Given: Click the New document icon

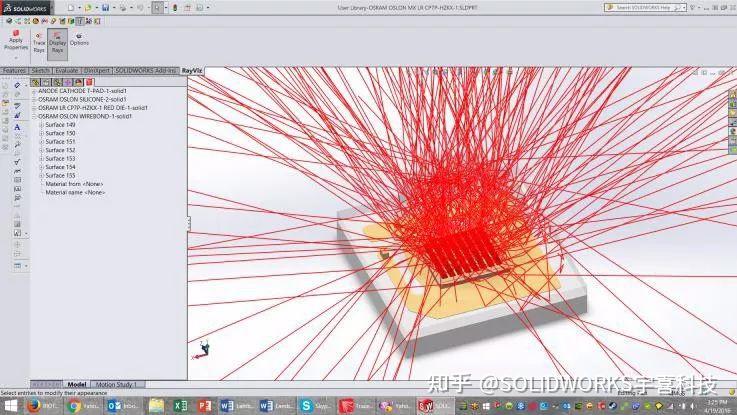Looking at the screenshot, I should (71, 8).
